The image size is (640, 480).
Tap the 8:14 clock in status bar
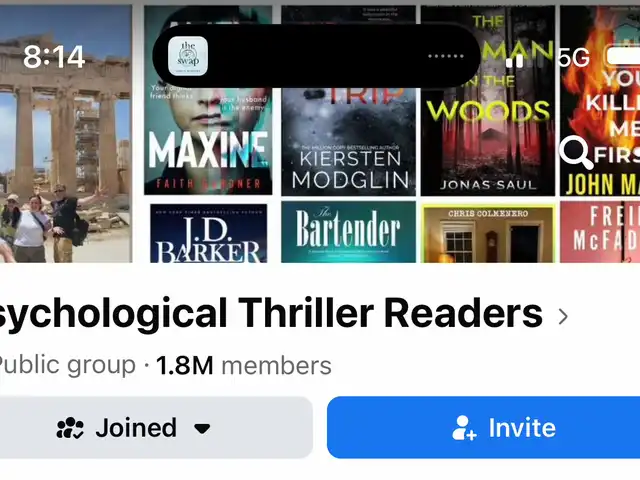(54, 57)
